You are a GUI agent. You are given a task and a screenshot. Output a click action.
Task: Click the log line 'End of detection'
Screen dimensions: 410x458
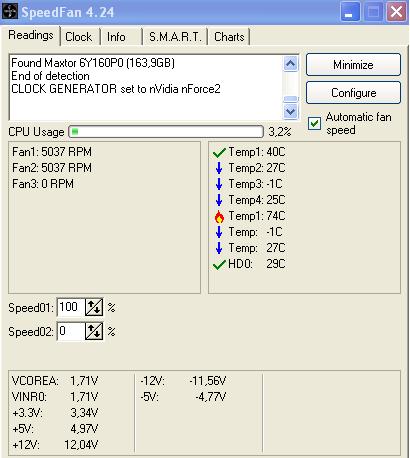coord(50,76)
